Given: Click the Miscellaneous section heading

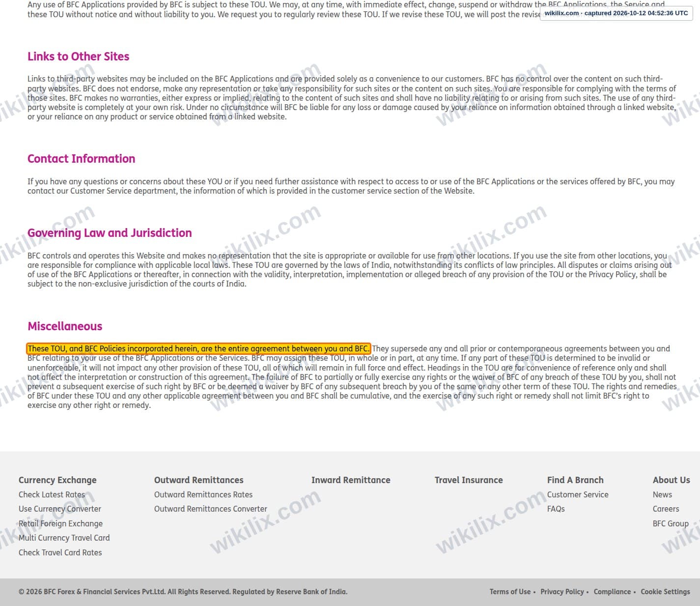Looking at the screenshot, I should point(65,326).
